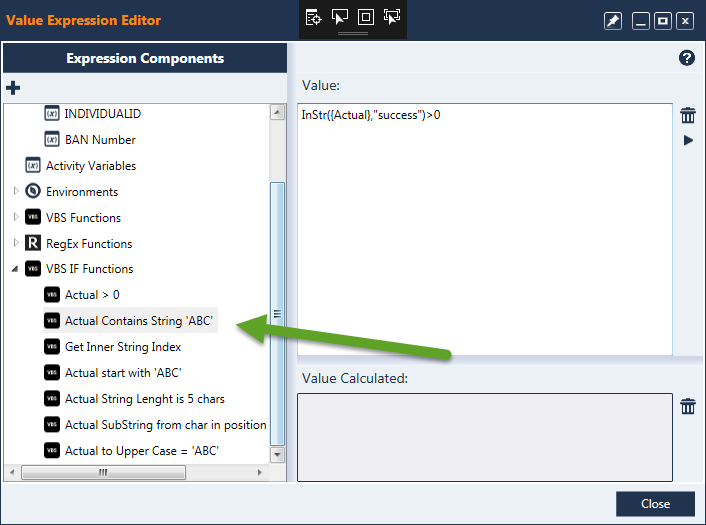Click inside the Value expression field

485,230
